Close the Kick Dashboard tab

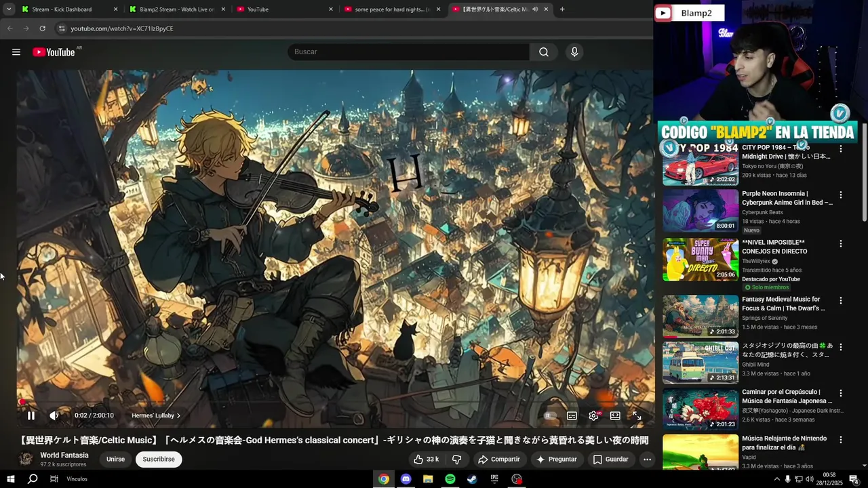tap(115, 9)
